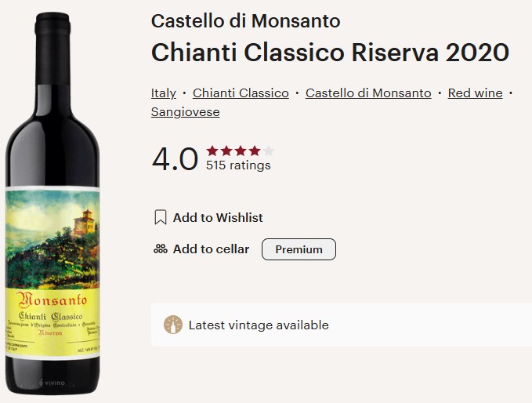Click the Premium badge button

(x=299, y=249)
